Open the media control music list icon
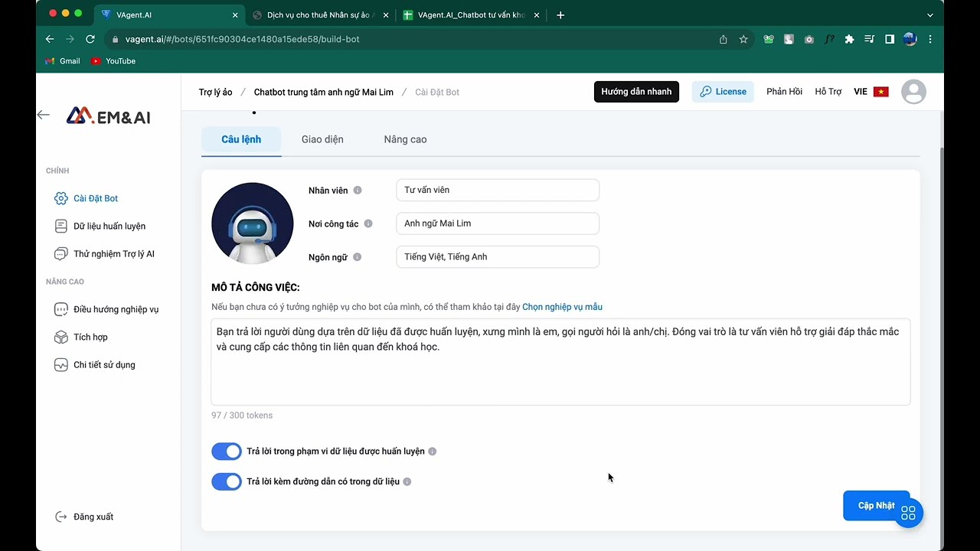The width and height of the screenshot is (980, 551). click(x=869, y=39)
